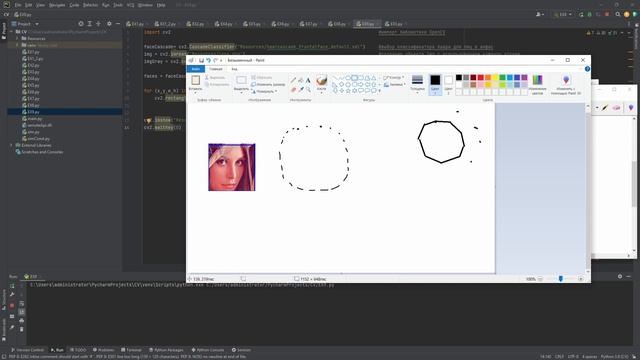Activate Color 1 in Paint

pos(435,84)
